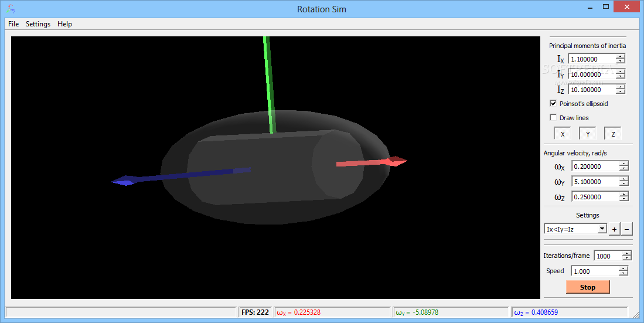Increase Iterations/frame with up spinner arrow
The height and width of the screenshot is (323, 644).
tap(626, 253)
